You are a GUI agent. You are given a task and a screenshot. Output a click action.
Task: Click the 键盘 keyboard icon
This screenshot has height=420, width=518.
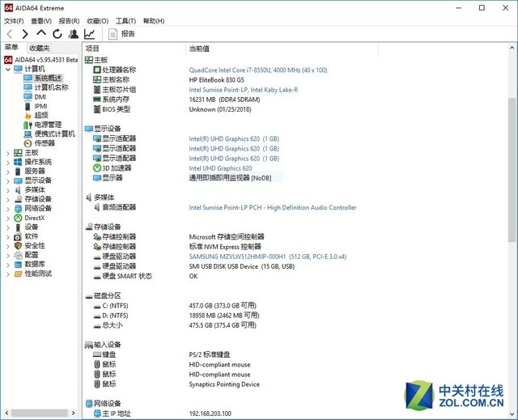pos(97,354)
